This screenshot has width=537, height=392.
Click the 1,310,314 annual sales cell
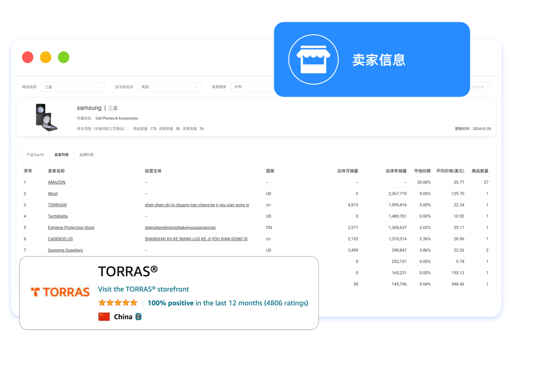[x=397, y=239]
